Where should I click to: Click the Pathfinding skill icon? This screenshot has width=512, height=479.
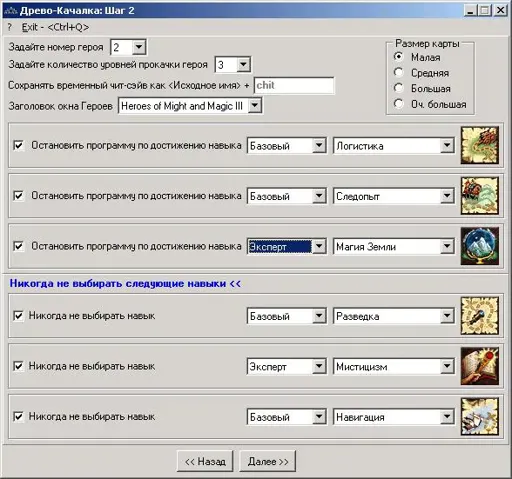pyautogui.click(x=480, y=196)
